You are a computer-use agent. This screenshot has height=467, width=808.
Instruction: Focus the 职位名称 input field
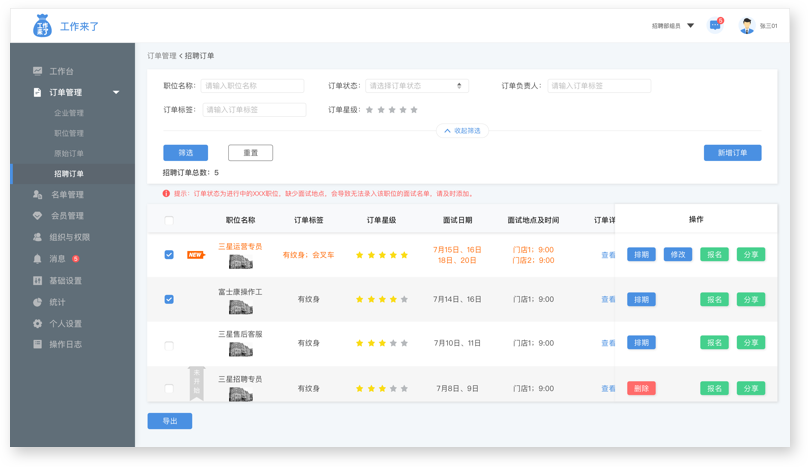coord(252,86)
